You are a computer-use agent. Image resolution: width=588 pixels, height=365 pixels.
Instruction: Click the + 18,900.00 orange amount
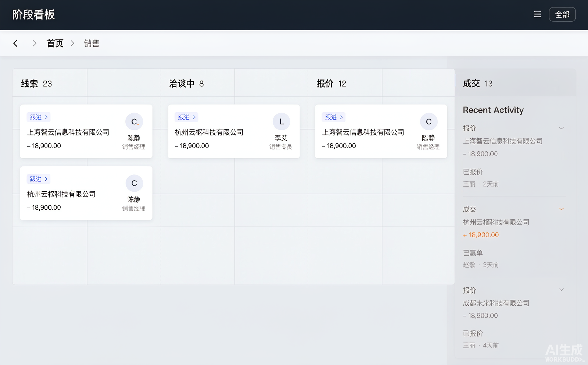pos(481,235)
